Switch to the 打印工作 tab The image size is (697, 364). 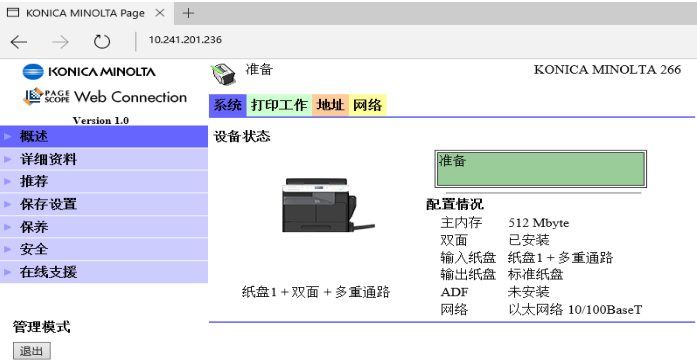click(x=279, y=105)
